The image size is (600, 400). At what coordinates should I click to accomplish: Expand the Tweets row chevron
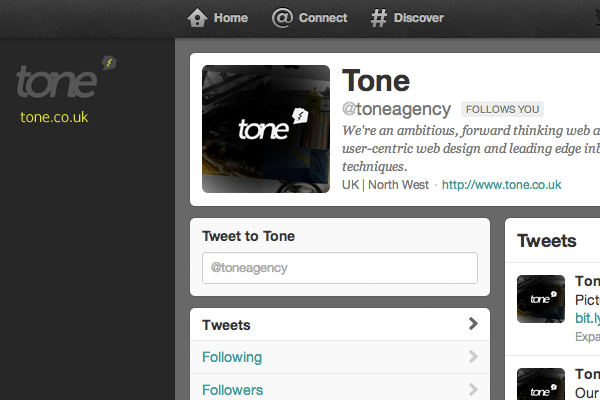point(473,324)
